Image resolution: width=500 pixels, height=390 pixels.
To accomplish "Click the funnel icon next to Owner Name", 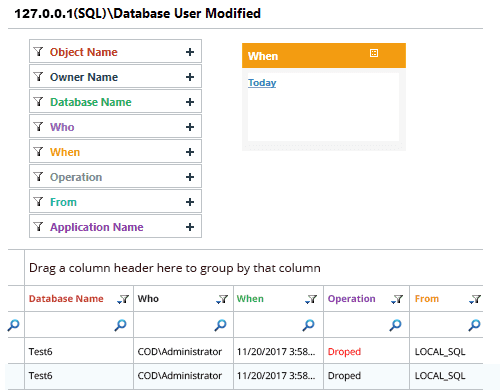I will tap(38, 77).
